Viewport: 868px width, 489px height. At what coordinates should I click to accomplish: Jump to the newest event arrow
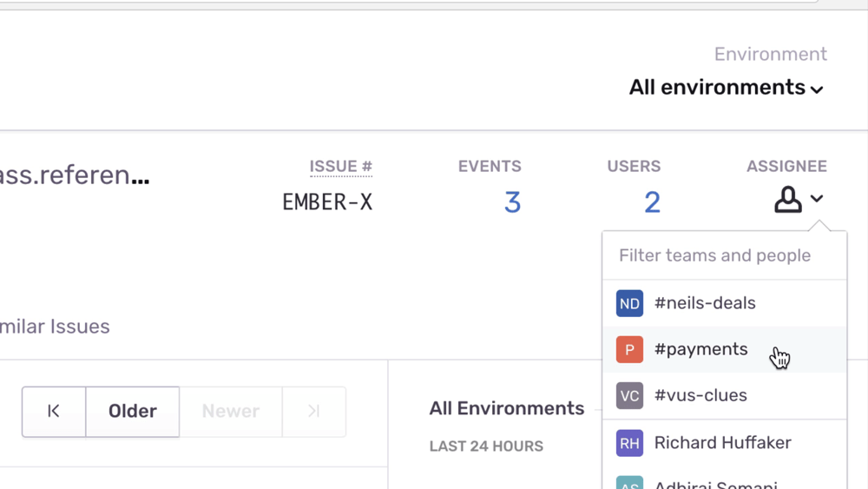click(x=313, y=412)
